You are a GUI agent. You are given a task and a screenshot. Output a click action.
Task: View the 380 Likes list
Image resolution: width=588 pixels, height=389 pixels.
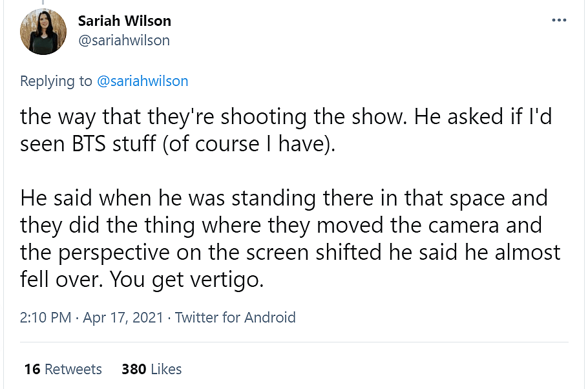pyautogui.click(x=151, y=369)
